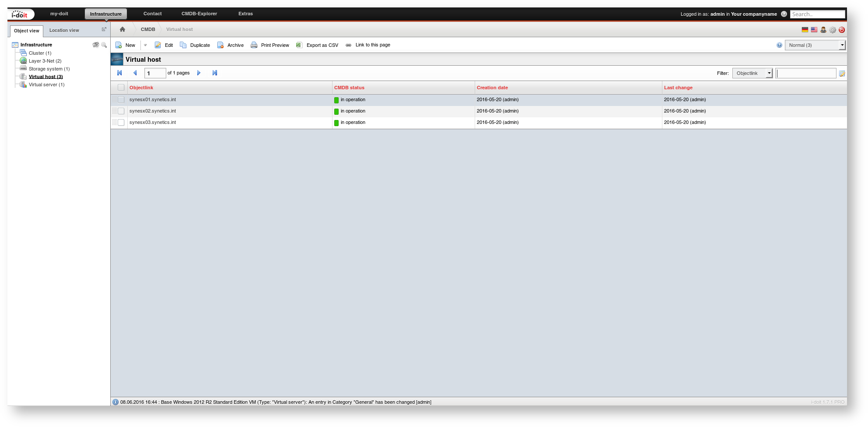Go to last page arrow
The image size is (868, 427).
tap(215, 73)
